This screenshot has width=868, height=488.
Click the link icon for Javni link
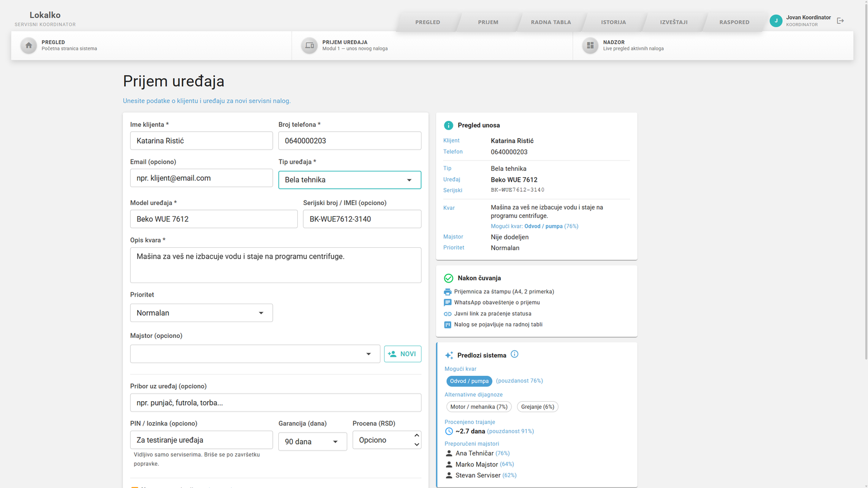tap(448, 314)
